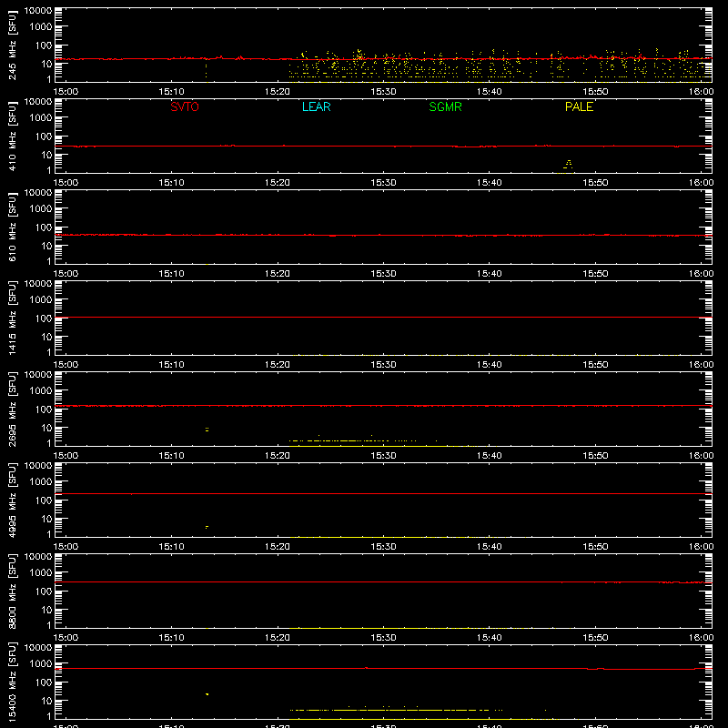Click the 10 tick value of 610 MHz plot

tap(46, 246)
